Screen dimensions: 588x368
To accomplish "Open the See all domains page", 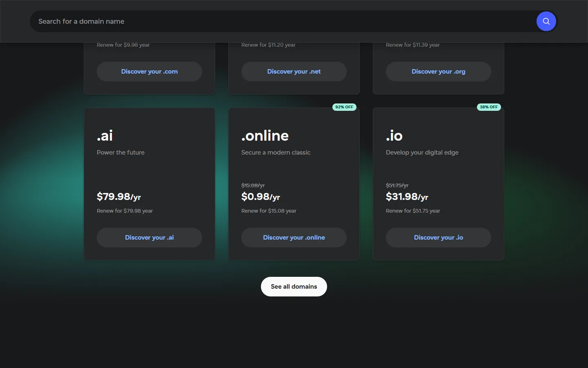I will [x=294, y=287].
